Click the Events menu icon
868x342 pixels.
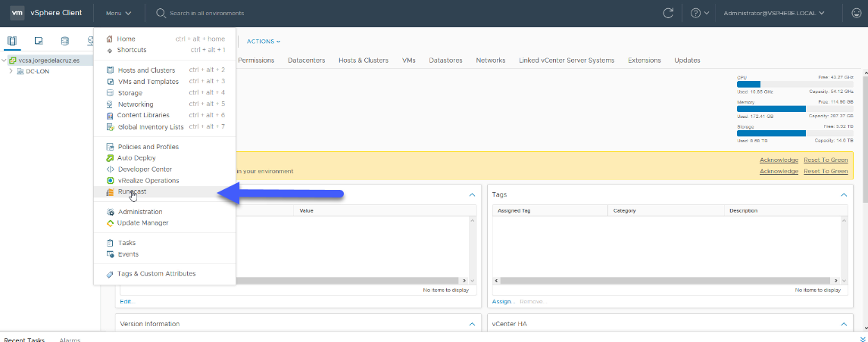pyautogui.click(x=110, y=254)
